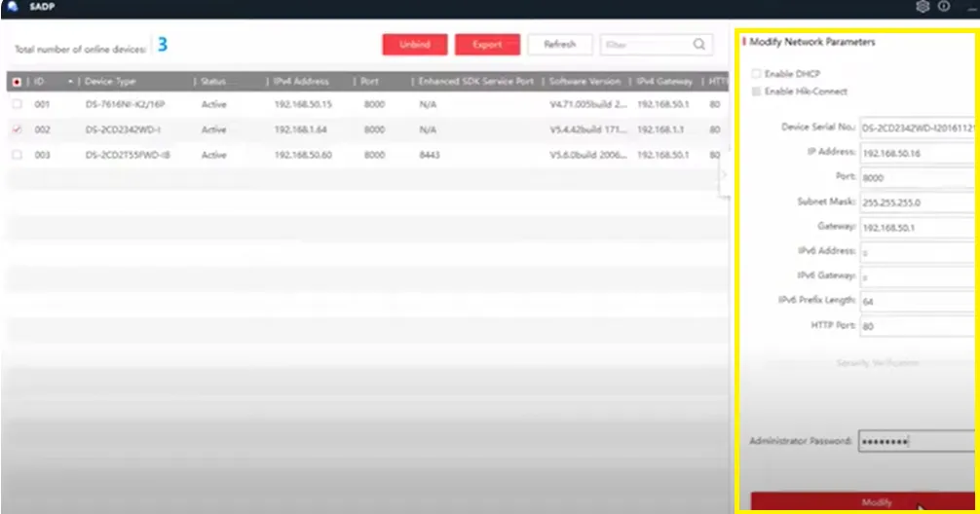Toggle the select-all devices checkbox
Viewport: 980px width, 514px height.
pyautogui.click(x=17, y=82)
